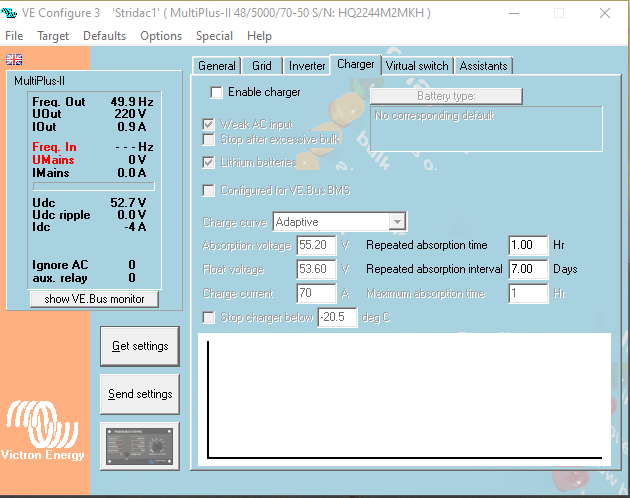Open the Defaults menu
The width and height of the screenshot is (630, 498).
[x=104, y=36]
